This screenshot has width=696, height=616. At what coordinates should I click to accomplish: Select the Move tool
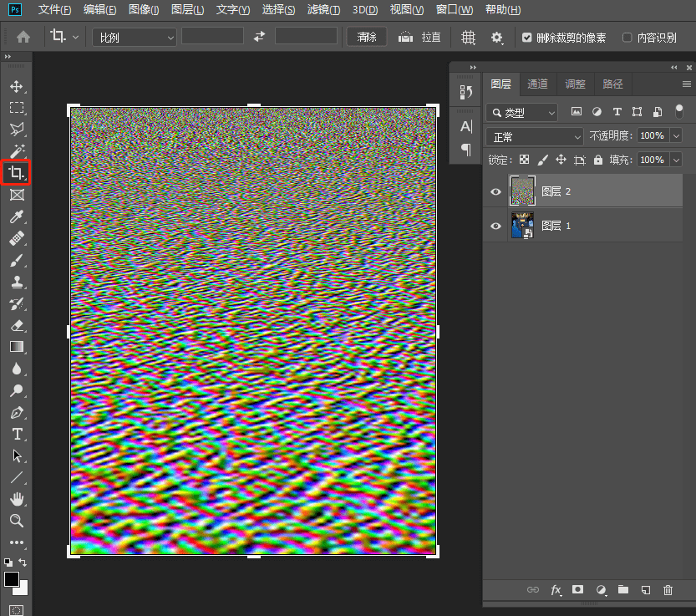[x=16, y=86]
